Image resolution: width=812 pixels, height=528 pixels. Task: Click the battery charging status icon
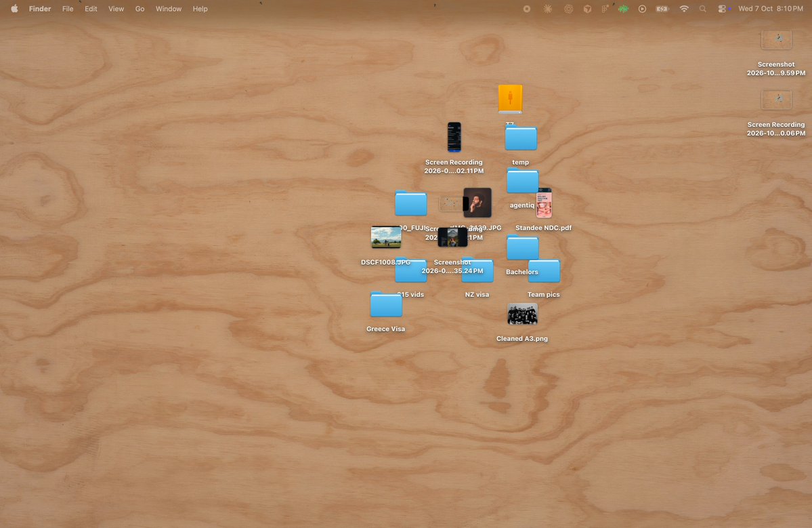tap(662, 9)
